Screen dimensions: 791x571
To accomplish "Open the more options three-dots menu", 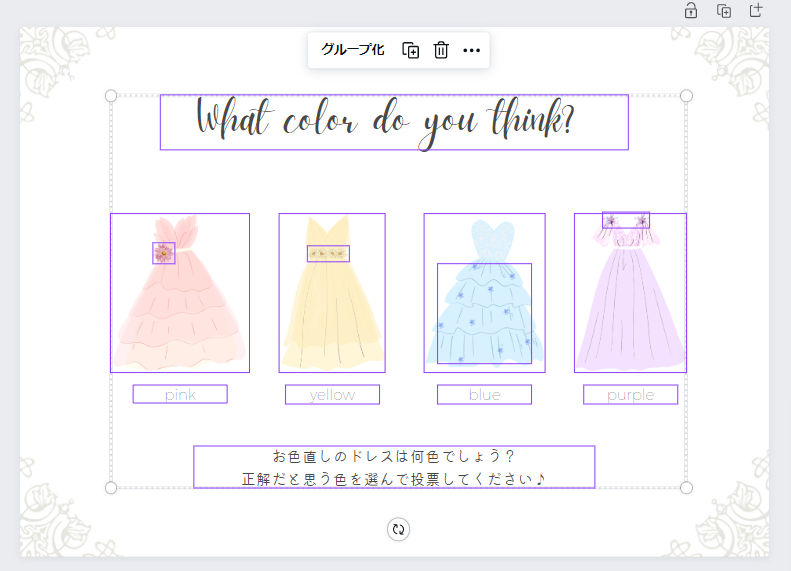I will pos(471,50).
